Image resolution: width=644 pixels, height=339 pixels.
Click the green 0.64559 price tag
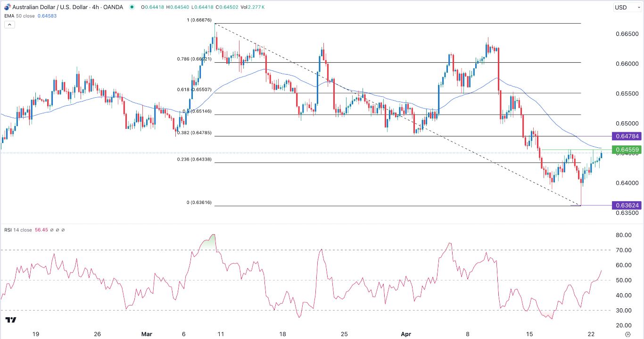[628, 150]
